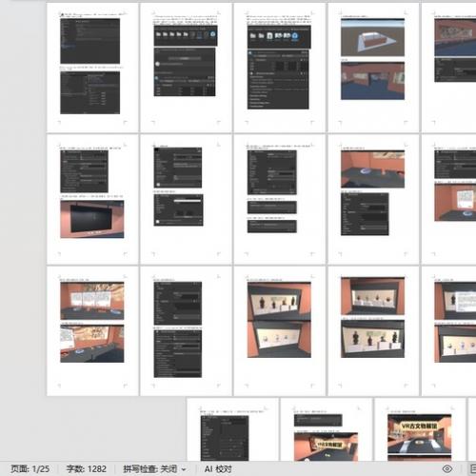Open the first page with two dark settings panels
Image resolution: width=476 pixels, height=476 pixels.
[x=92, y=68]
